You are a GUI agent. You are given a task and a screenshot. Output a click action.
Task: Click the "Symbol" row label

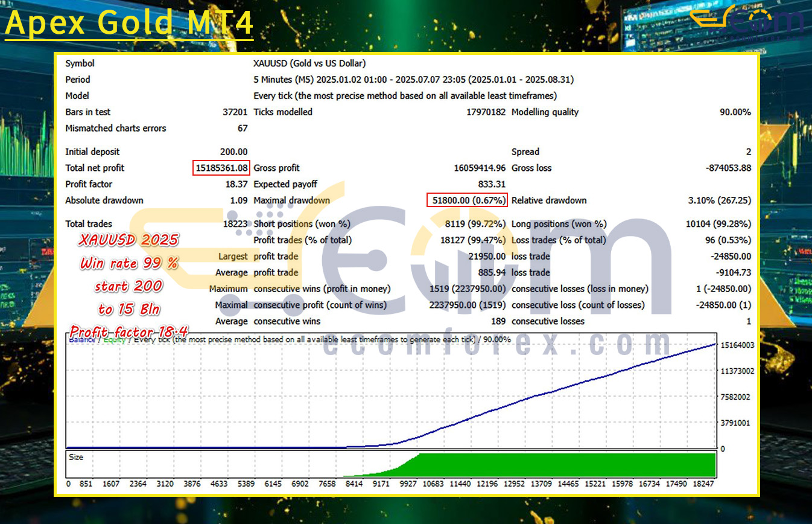(80, 63)
